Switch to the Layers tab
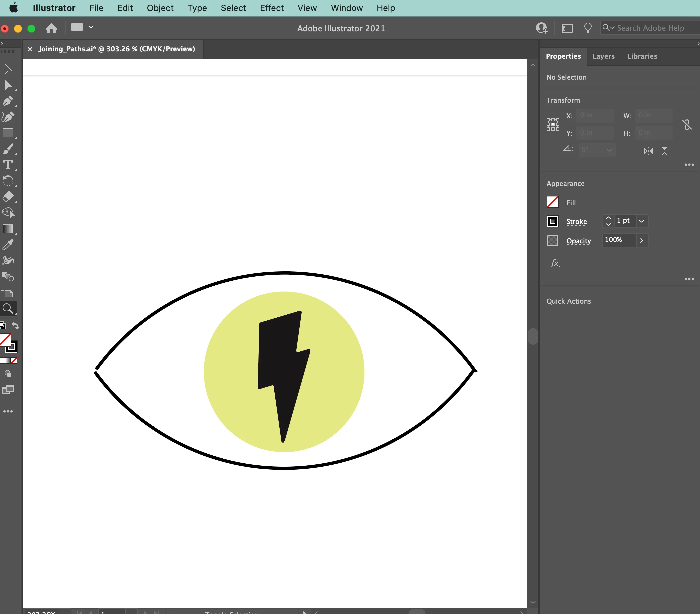Screen dimensions: 700x614 pyautogui.click(x=603, y=56)
